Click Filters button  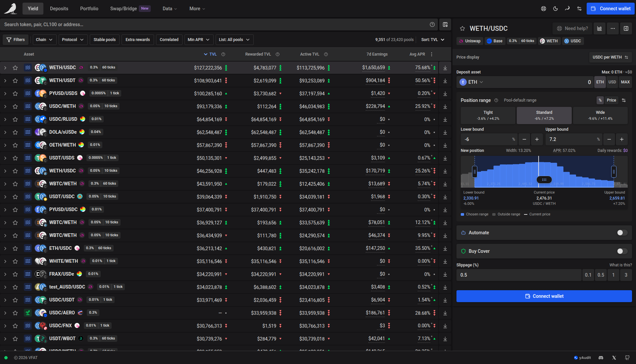16,40
